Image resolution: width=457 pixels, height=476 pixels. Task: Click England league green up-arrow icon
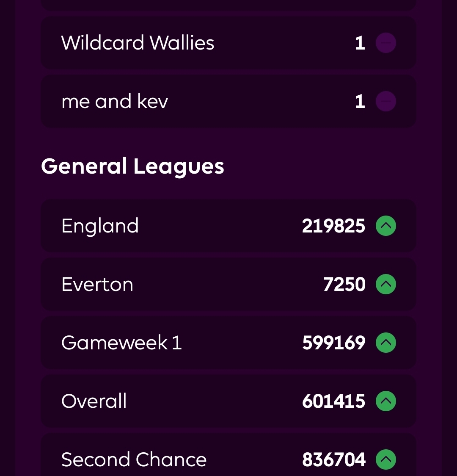point(385,226)
